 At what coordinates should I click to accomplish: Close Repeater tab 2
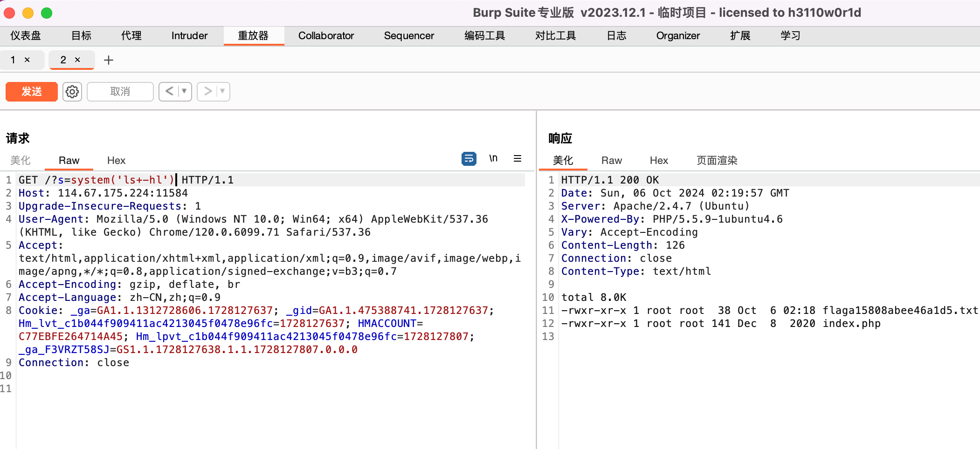coord(76,60)
